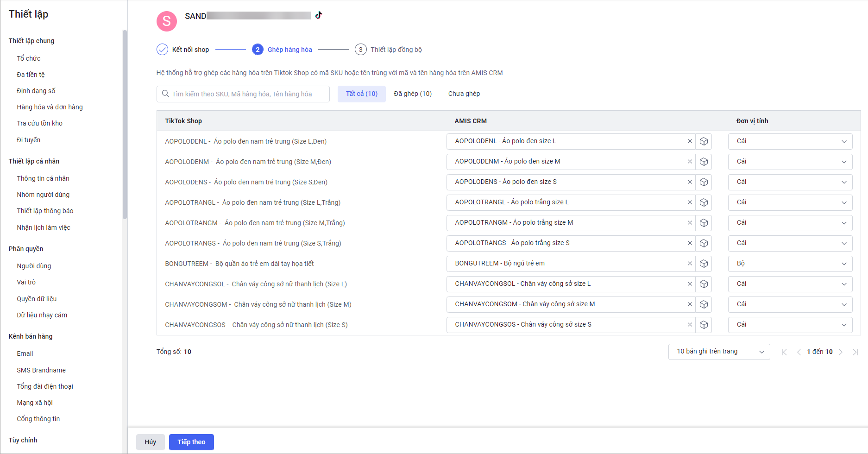Open Tổng đài điện thoại settings
The image size is (868, 454).
[45, 386]
